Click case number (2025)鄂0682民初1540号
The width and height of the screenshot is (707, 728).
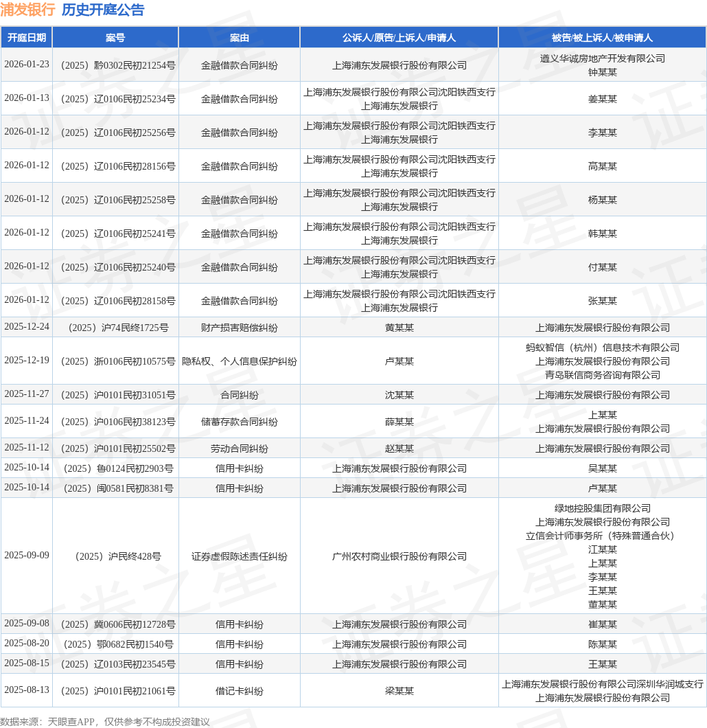118,644
